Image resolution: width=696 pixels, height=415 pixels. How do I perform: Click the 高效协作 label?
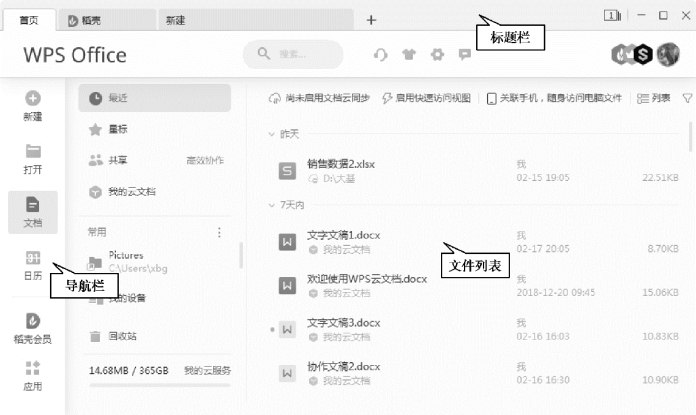click(x=205, y=160)
